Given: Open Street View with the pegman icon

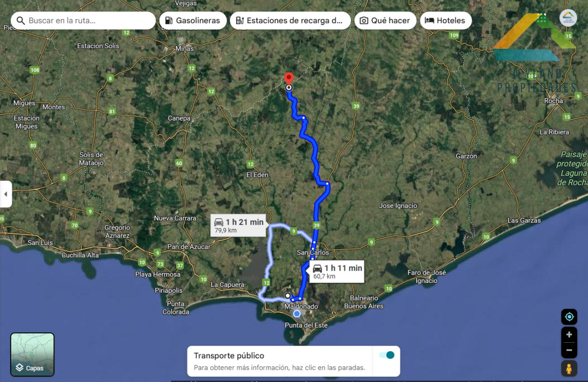Looking at the screenshot, I should point(569,368).
